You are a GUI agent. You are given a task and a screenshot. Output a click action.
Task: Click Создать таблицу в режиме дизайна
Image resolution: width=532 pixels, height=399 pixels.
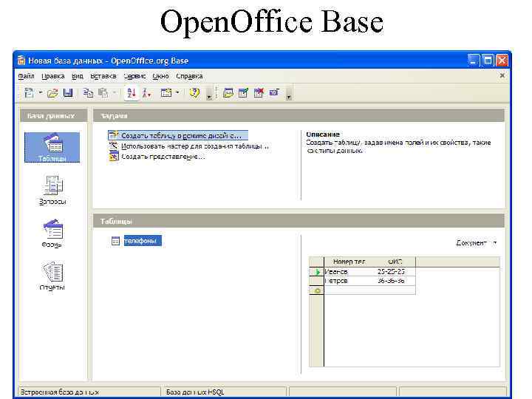[x=178, y=135]
